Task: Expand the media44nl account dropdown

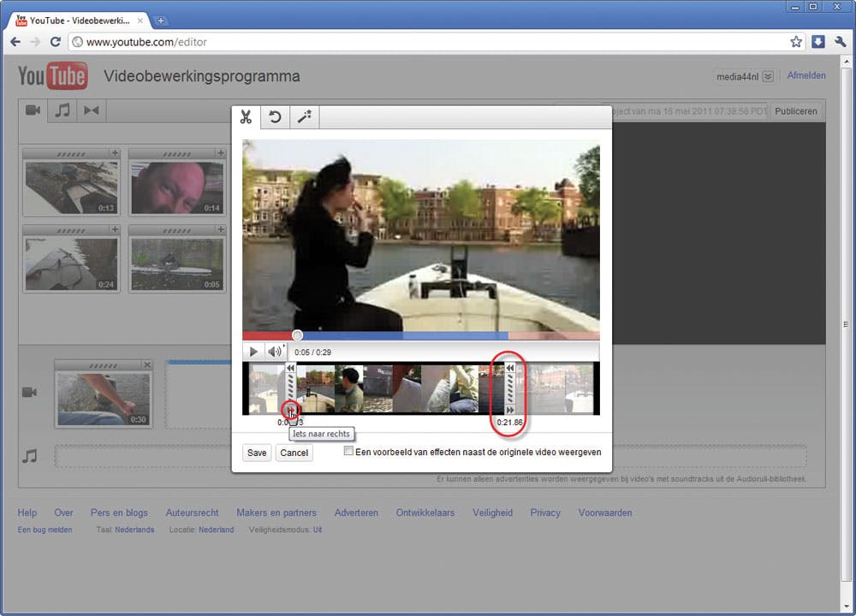Action: [x=768, y=76]
